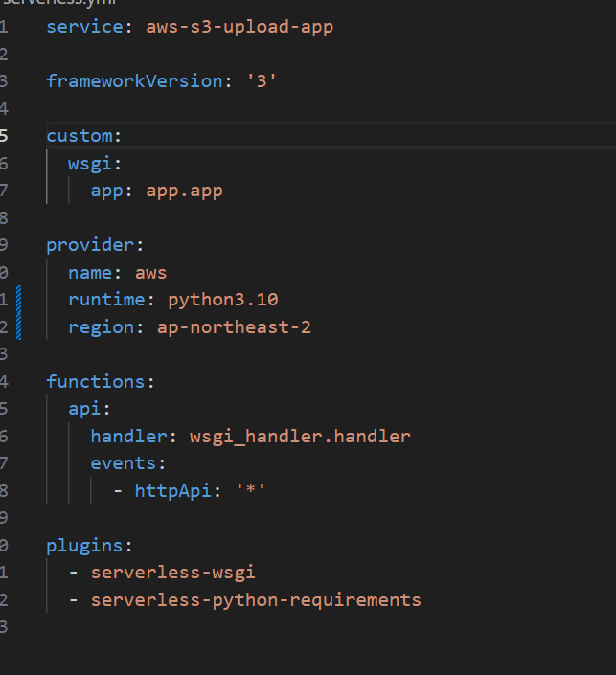Click the provider: key
Screen dimensions: 616x675
95,245
